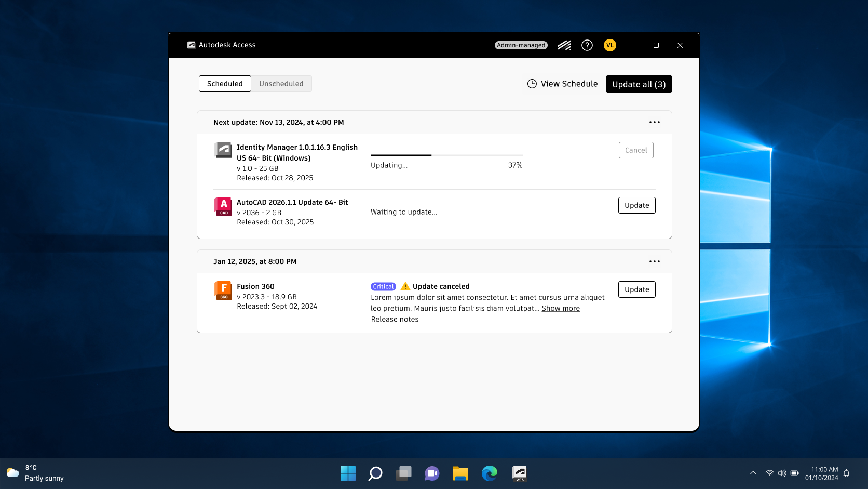Open more options for Nov 13 update group
This screenshot has width=868, height=489.
[655, 122]
